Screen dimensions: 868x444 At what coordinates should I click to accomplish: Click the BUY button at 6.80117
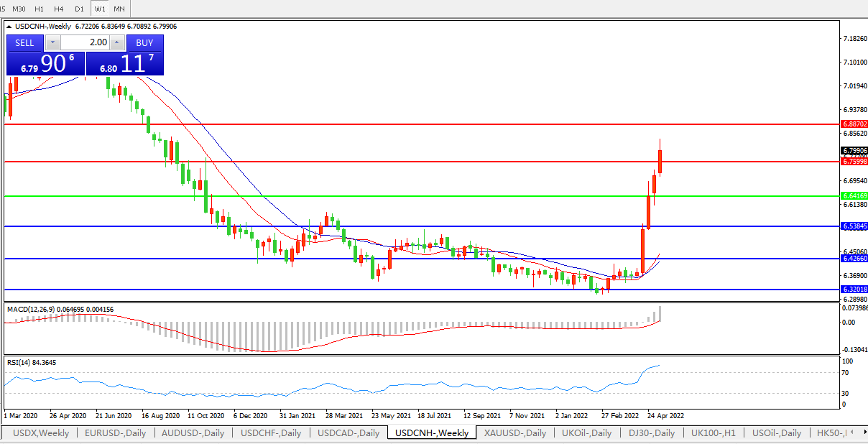click(x=144, y=42)
